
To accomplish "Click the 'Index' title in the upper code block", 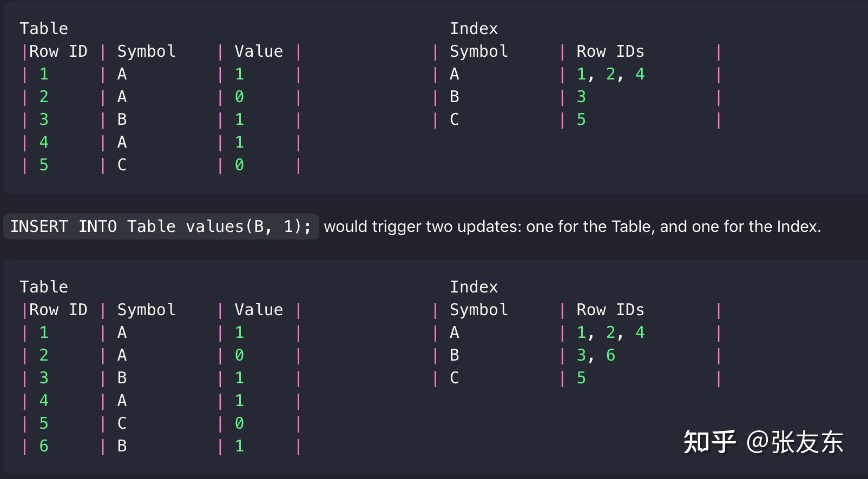I will 474,29.
